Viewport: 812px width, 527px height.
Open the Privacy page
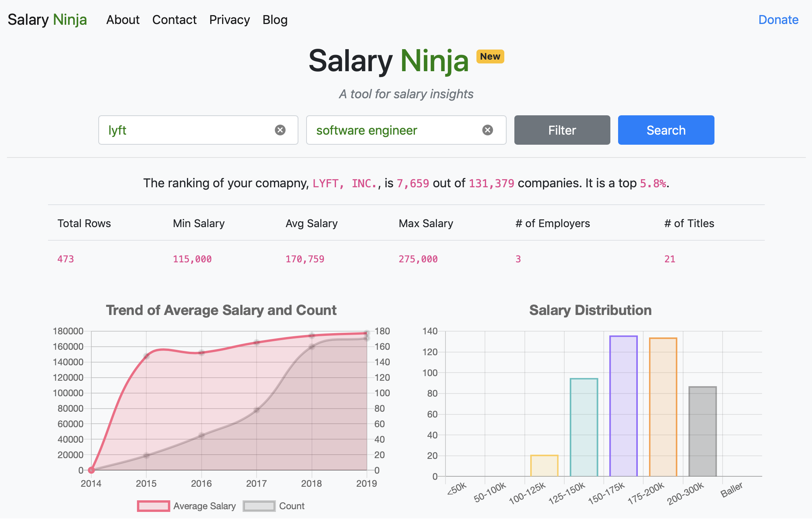[x=230, y=20]
